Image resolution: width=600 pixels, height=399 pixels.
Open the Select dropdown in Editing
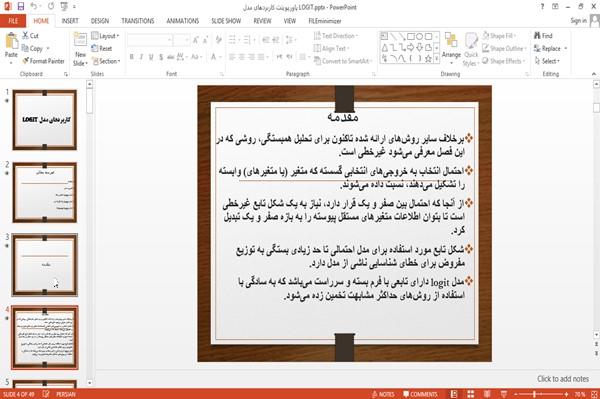[x=547, y=61]
